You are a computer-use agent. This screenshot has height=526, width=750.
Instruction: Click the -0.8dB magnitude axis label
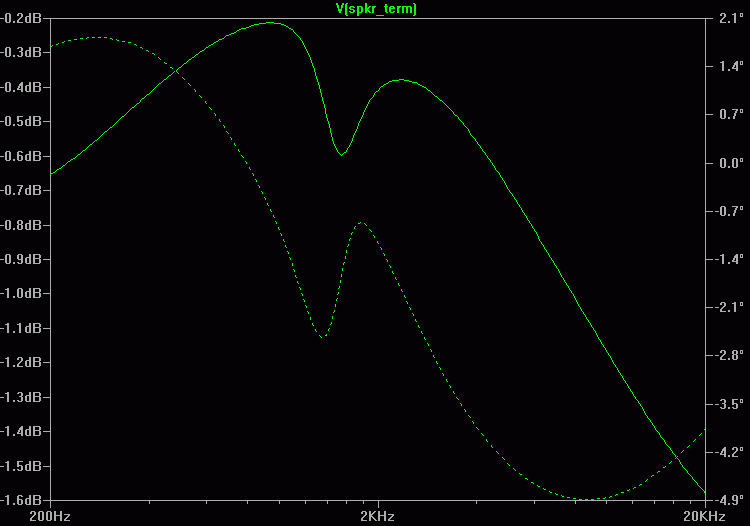coord(21,225)
